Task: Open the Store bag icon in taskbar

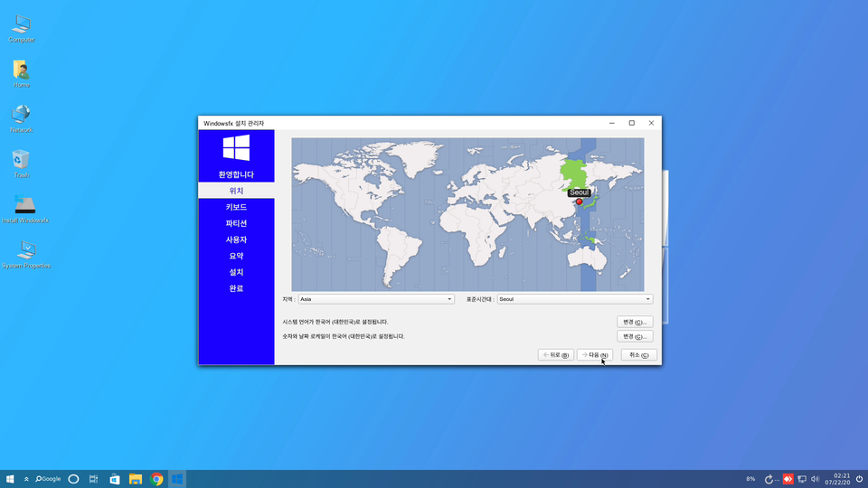Action: (115, 479)
